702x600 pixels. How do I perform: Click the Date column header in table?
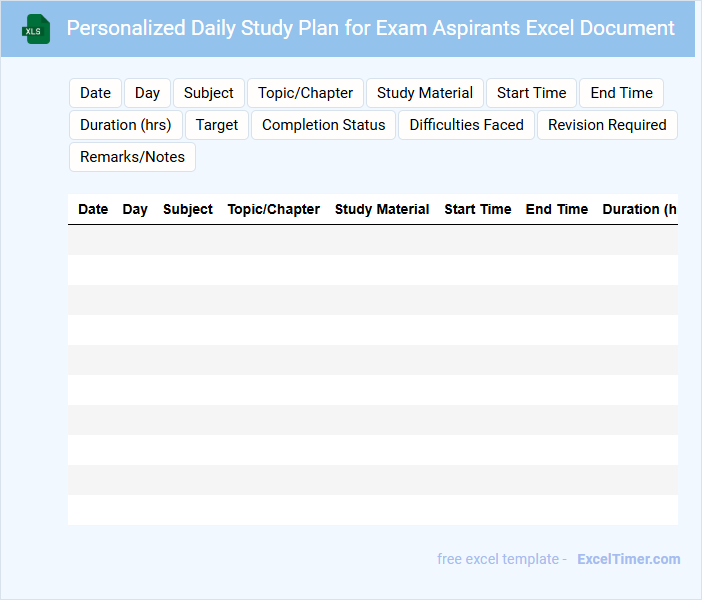[x=93, y=209]
